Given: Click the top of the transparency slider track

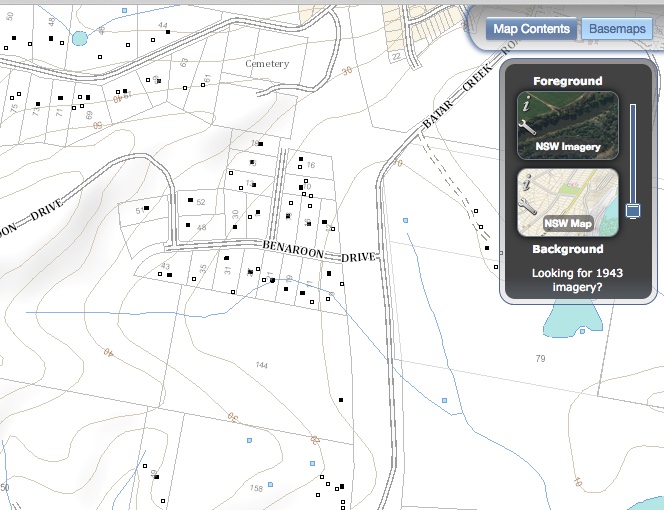Looking at the screenshot, I should pyautogui.click(x=631, y=108).
